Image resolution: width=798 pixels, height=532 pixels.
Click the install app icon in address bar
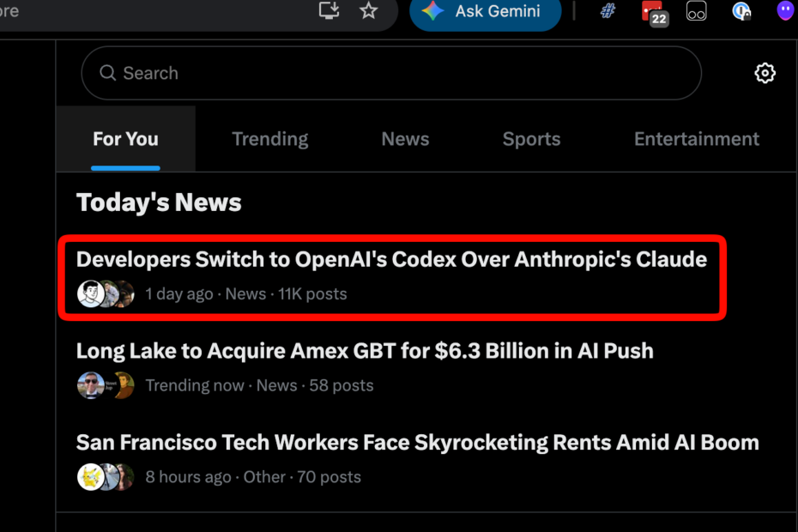click(329, 10)
